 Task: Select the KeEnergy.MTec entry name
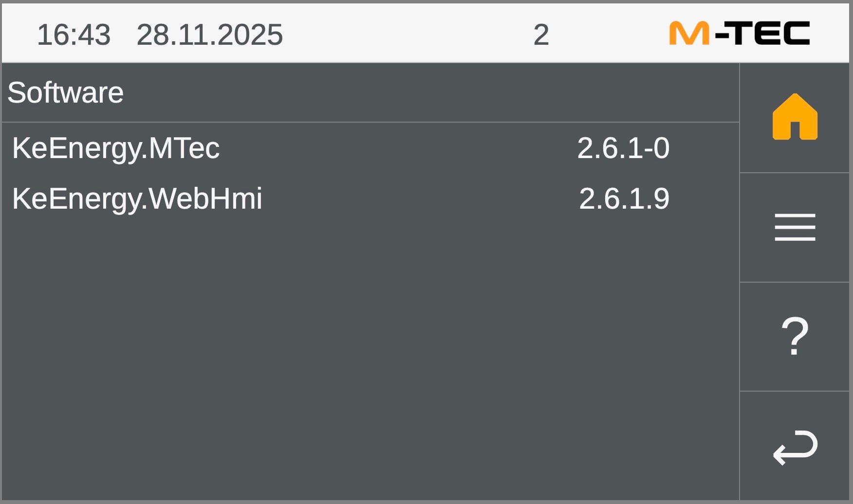point(116,148)
